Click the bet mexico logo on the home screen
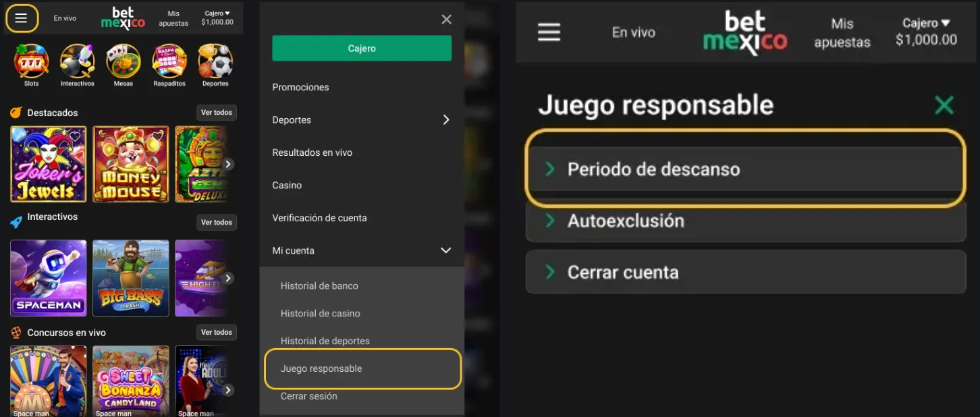The height and width of the screenshot is (417, 980). click(124, 18)
